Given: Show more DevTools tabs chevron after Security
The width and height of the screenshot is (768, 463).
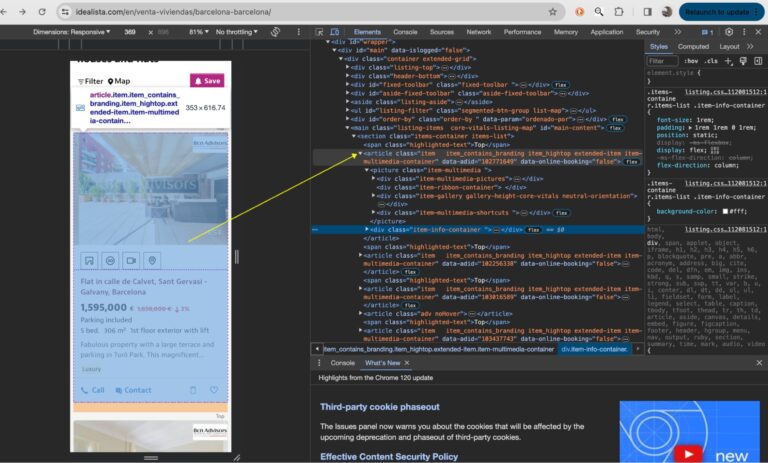Looking at the screenshot, I should tap(677, 32).
